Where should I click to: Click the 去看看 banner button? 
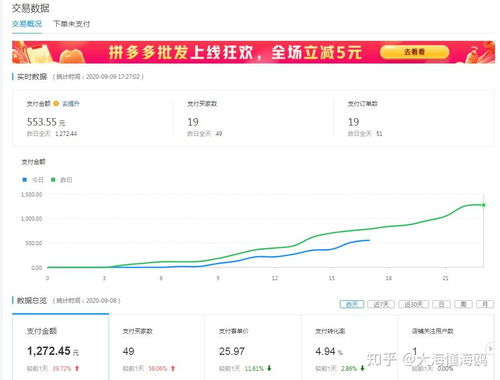(414, 52)
